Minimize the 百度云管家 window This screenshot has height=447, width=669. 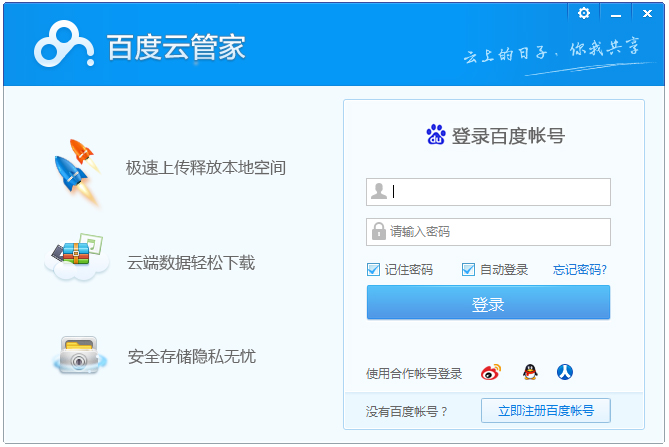pyautogui.click(x=615, y=13)
